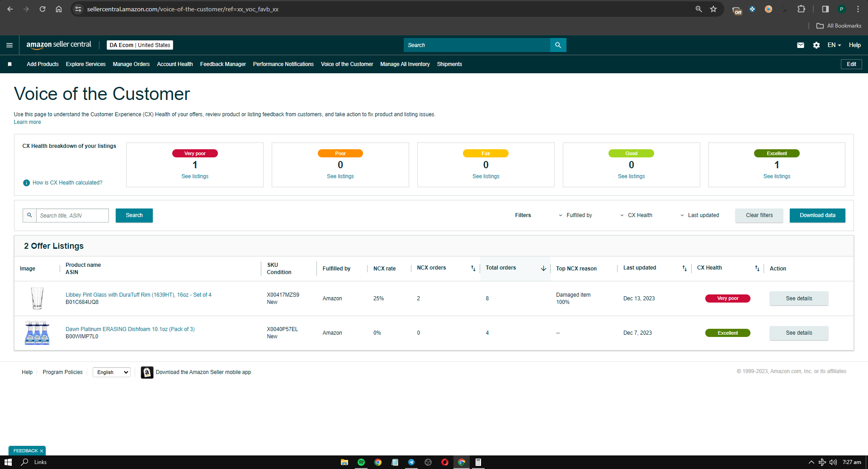See listings under Excellent
This screenshot has height=469, width=868.
click(x=777, y=176)
